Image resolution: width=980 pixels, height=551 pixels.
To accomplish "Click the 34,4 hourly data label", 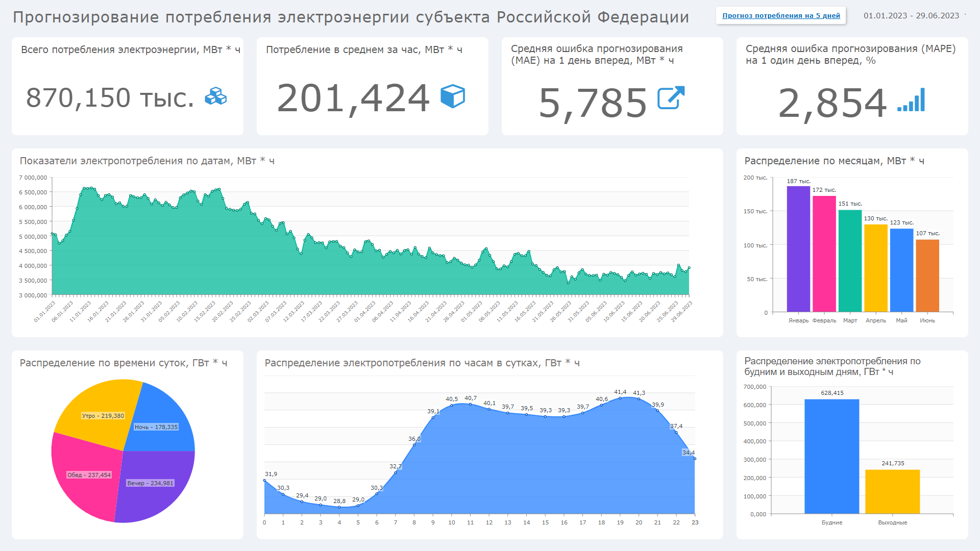I will pos(689,453).
